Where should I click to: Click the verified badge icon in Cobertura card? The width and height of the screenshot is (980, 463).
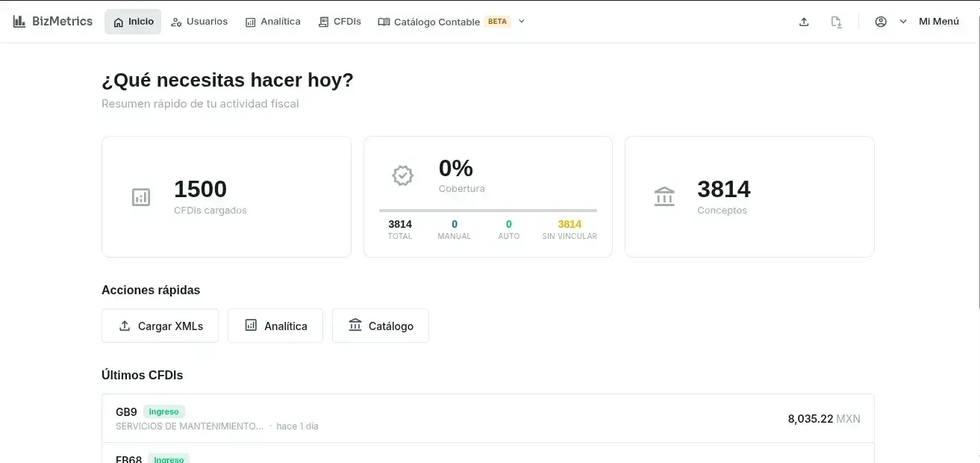click(403, 175)
